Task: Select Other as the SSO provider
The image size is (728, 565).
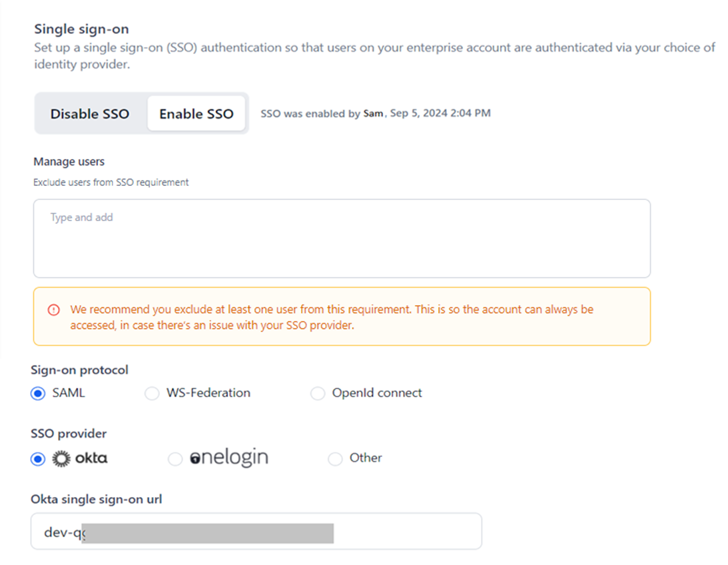Action: 335,458
